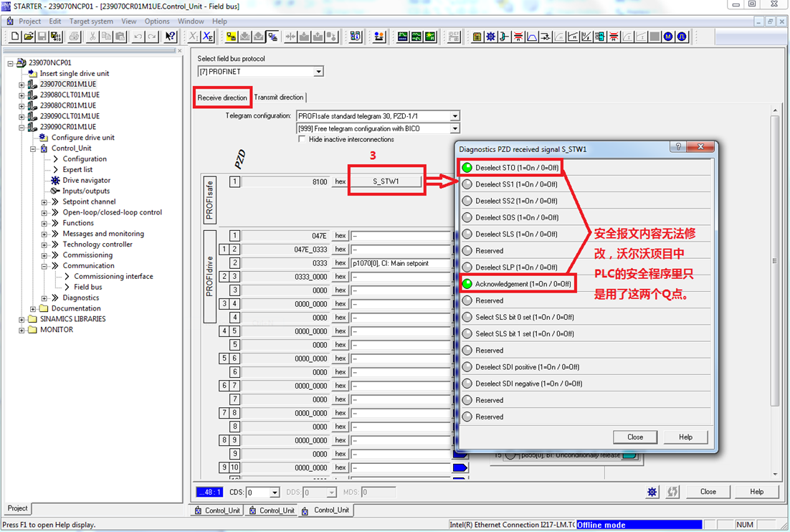
Task: Click the blue gear icon in toolbar
Action: [x=490, y=37]
